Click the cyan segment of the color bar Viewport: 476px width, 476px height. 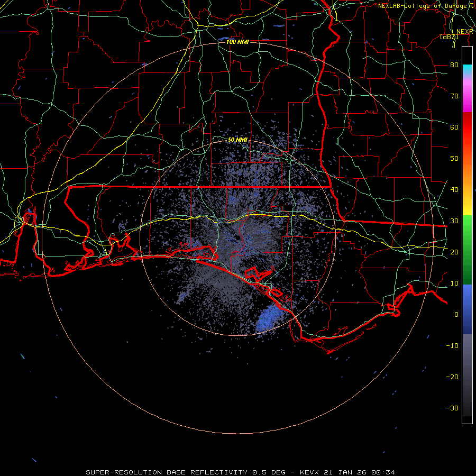[x=467, y=70]
